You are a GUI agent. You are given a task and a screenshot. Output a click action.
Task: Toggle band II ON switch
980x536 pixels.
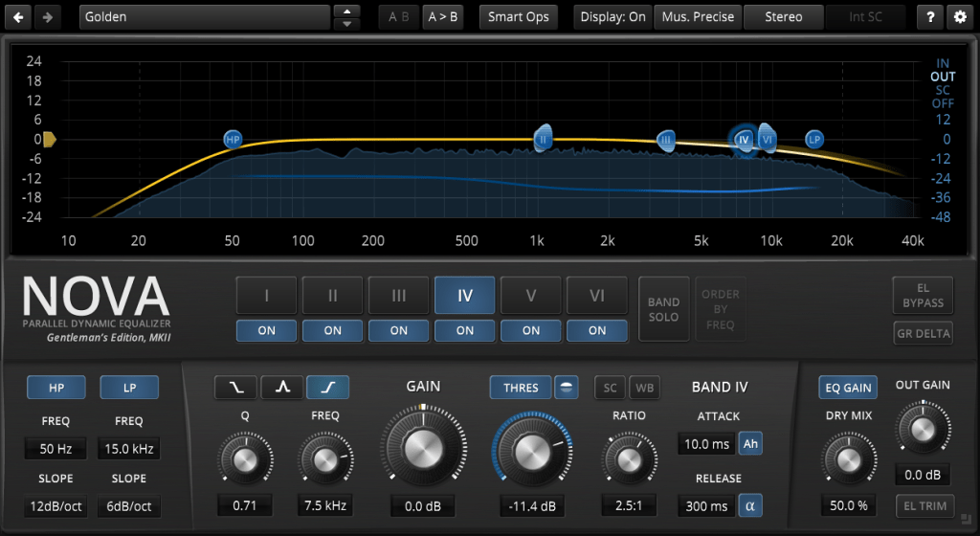click(332, 330)
